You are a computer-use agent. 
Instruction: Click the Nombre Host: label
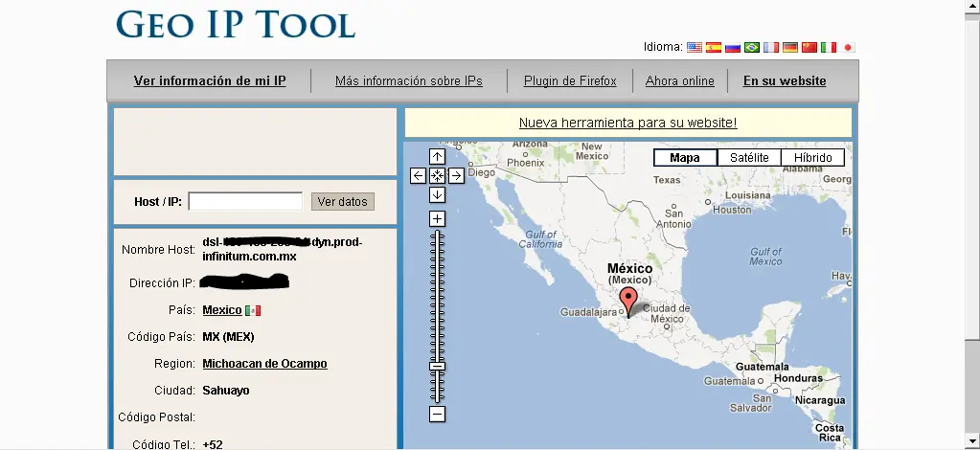[159, 249]
